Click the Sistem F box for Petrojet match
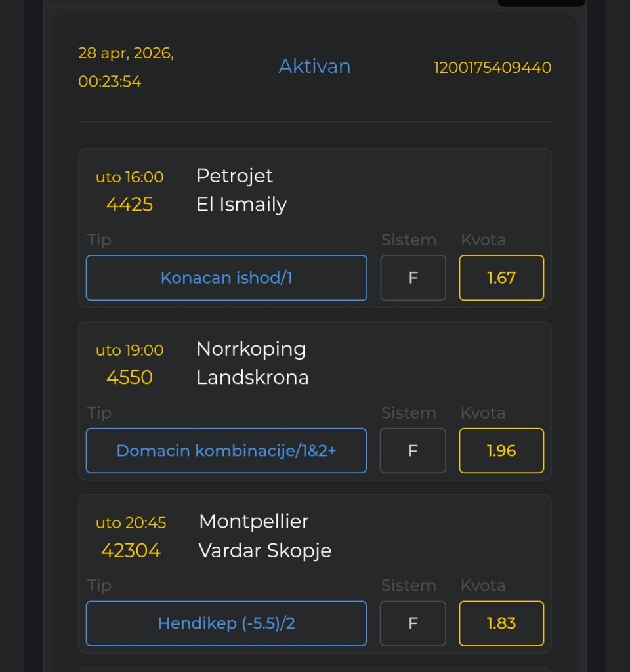Viewport: 630px width, 672px height. (413, 278)
